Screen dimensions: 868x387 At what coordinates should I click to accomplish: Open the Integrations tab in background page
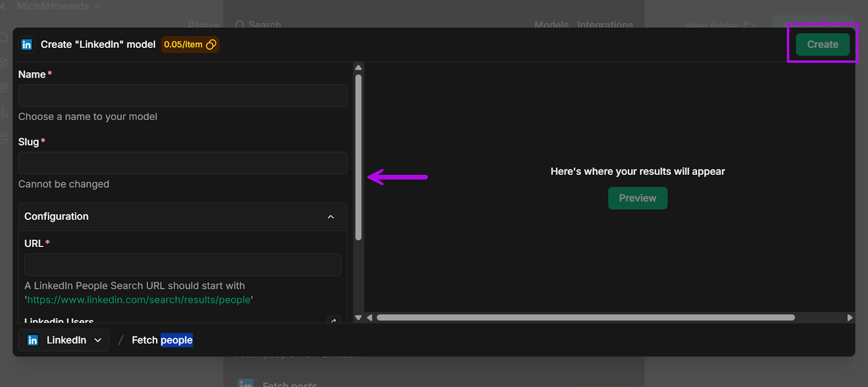coord(605,24)
